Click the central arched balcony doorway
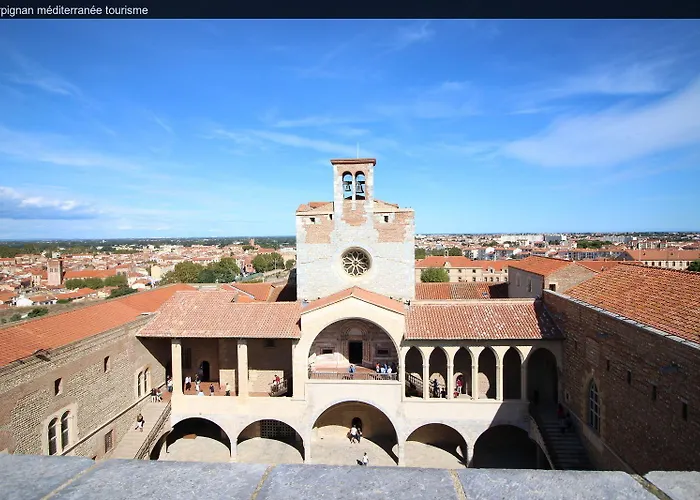The image size is (700, 500). [355, 351]
